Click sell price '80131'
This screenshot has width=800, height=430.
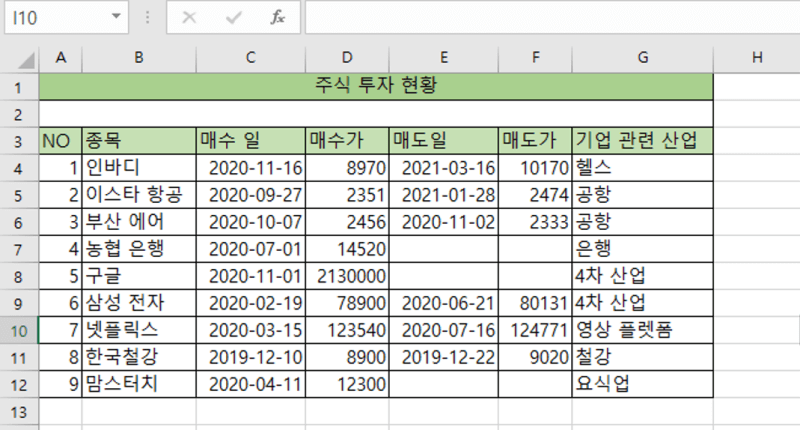coord(535,303)
